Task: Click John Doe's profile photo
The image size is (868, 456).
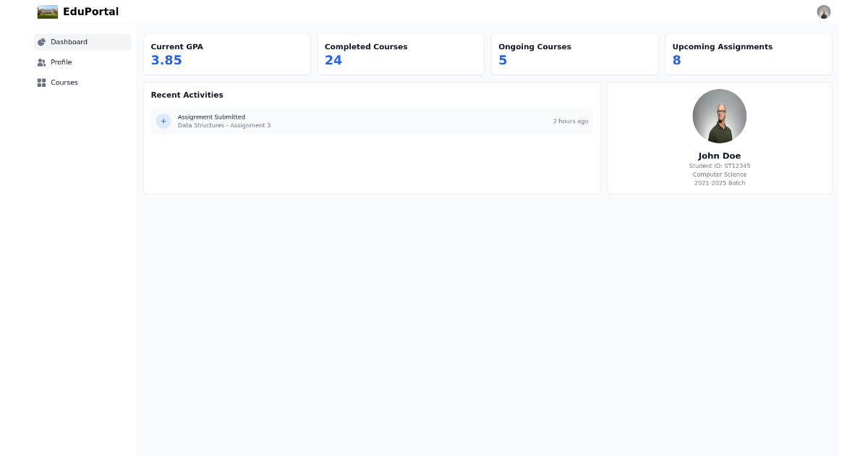Action: (x=719, y=116)
